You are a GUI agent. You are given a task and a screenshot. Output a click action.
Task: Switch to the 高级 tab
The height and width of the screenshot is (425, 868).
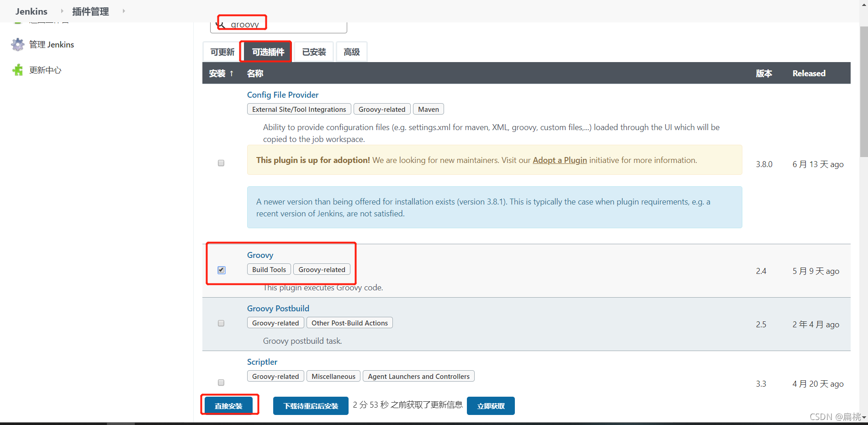click(x=352, y=52)
